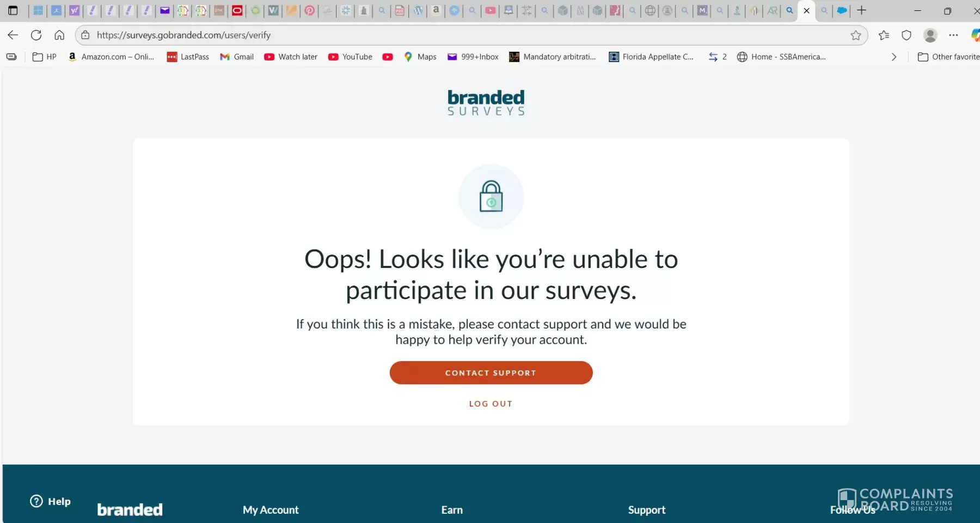980x523 pixels.
Task: Click the Maps bookmark
Action: pos(420,57)
